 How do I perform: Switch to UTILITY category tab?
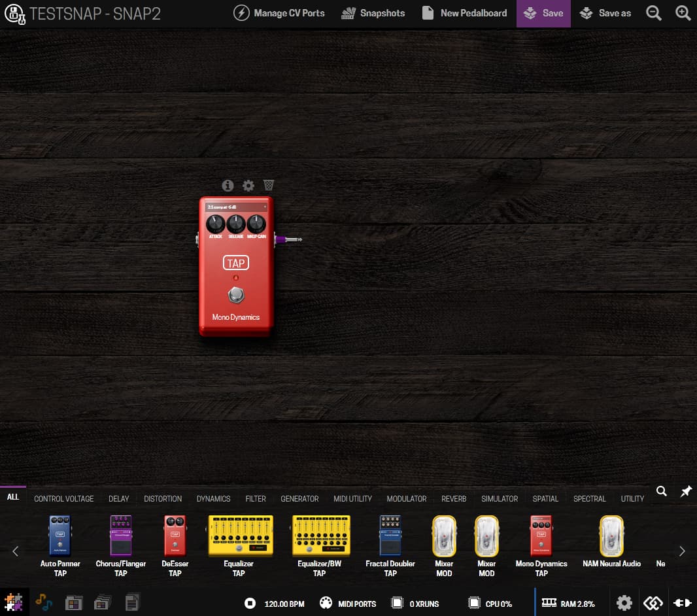coord(632,499)
